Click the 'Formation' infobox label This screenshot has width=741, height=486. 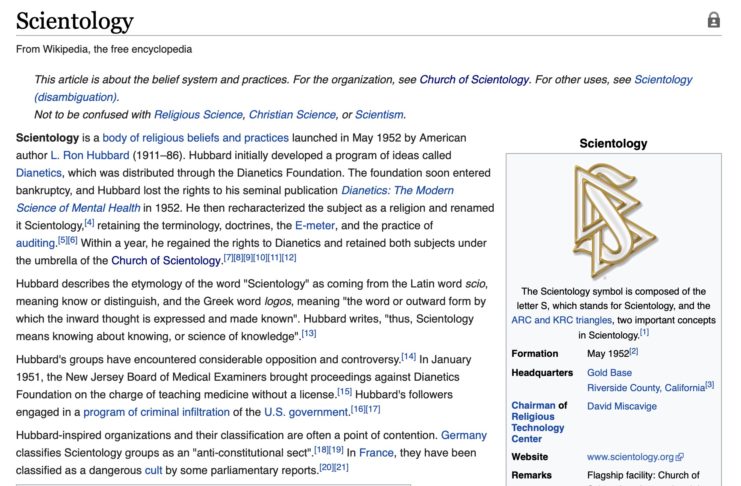(x=534, y=354)
